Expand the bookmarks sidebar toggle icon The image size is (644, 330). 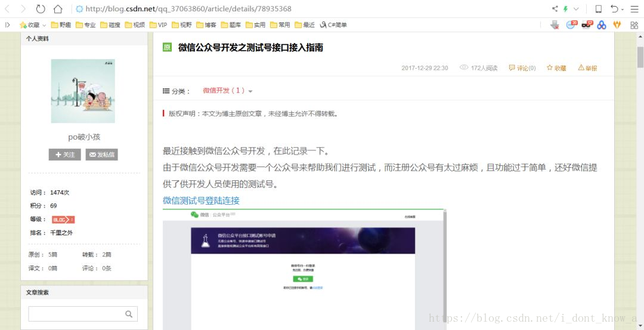(8, 24)
